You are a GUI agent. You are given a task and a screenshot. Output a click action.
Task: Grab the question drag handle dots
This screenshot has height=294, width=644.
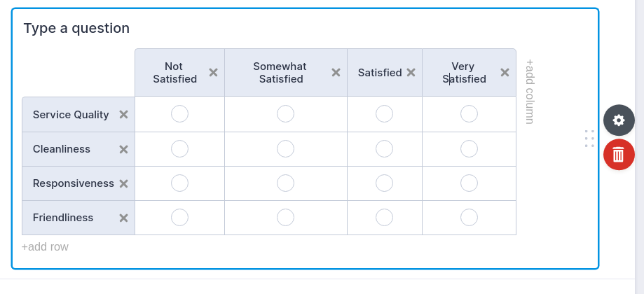(589, 139)
